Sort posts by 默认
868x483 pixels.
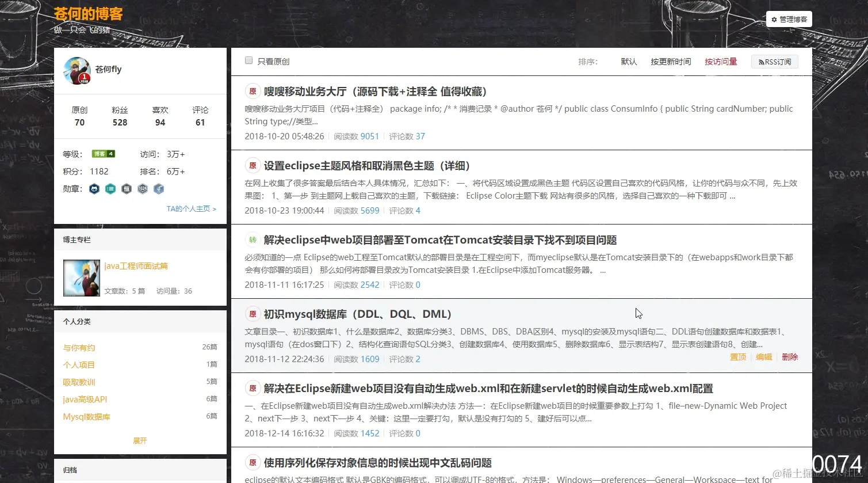pos(629,62)
